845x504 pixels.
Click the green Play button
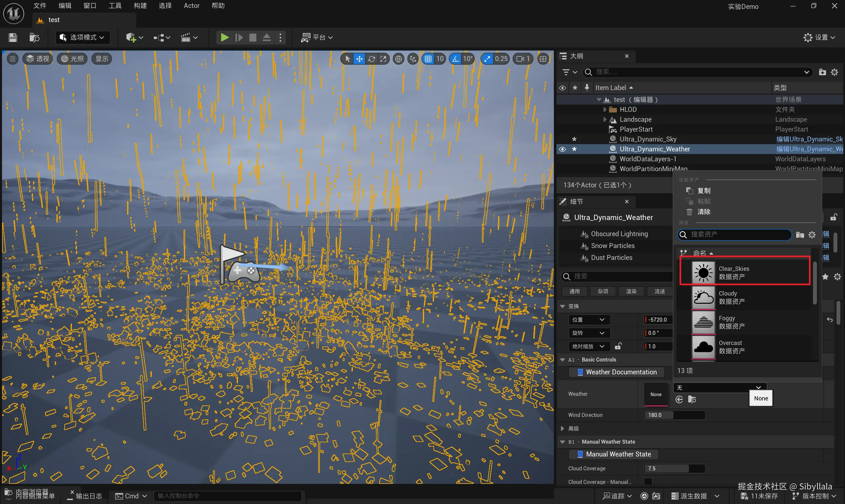click(224, 37)
